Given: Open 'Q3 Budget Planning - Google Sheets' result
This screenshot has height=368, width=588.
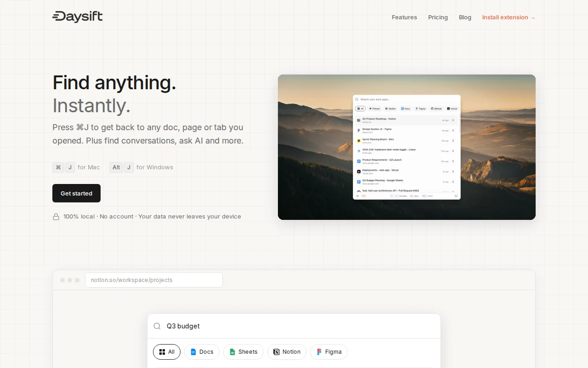Looking at the screenshot, I should 406,182.
